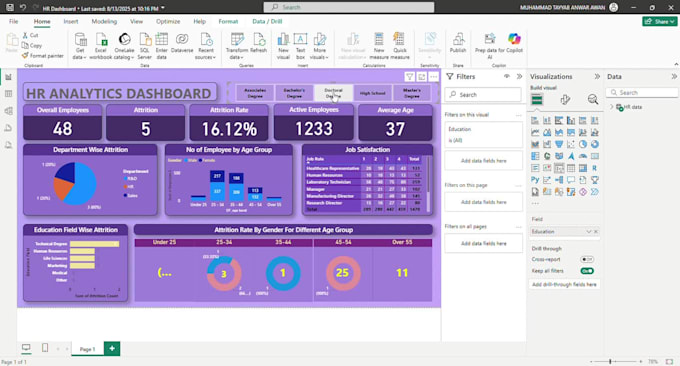Viewport: 680px width, 366px height.
Task: Select the Bachelor's Degree slicer button
Action: [x=294, y=93]
